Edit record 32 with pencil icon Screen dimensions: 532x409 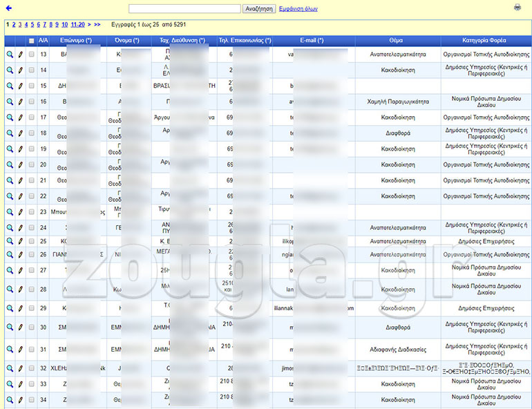click(x=21, y=368)
